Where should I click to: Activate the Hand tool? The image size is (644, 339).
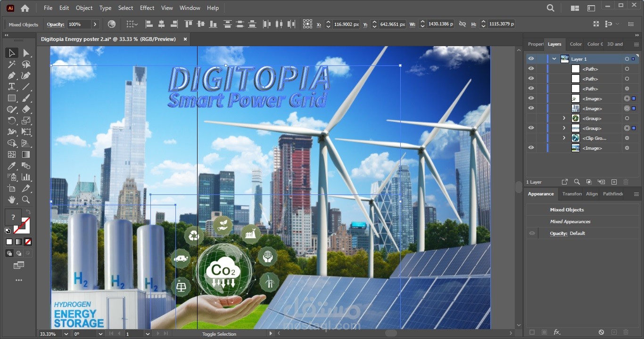12,200
